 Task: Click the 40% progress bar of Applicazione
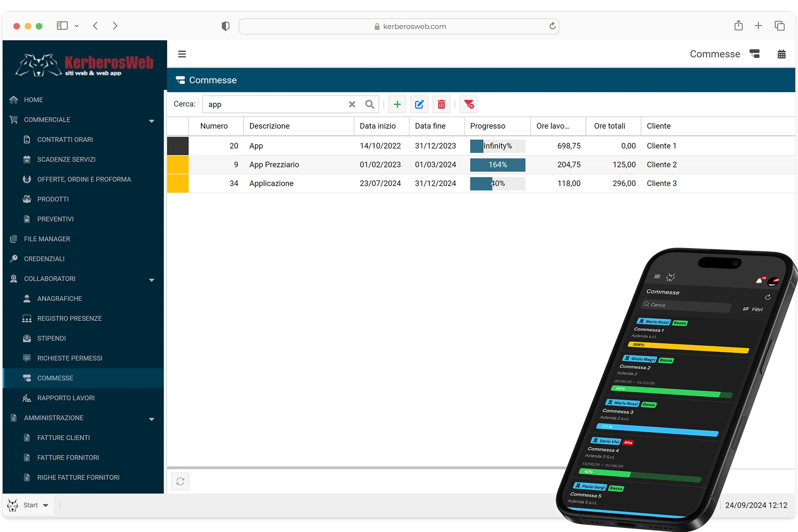[x=498, y=184]
